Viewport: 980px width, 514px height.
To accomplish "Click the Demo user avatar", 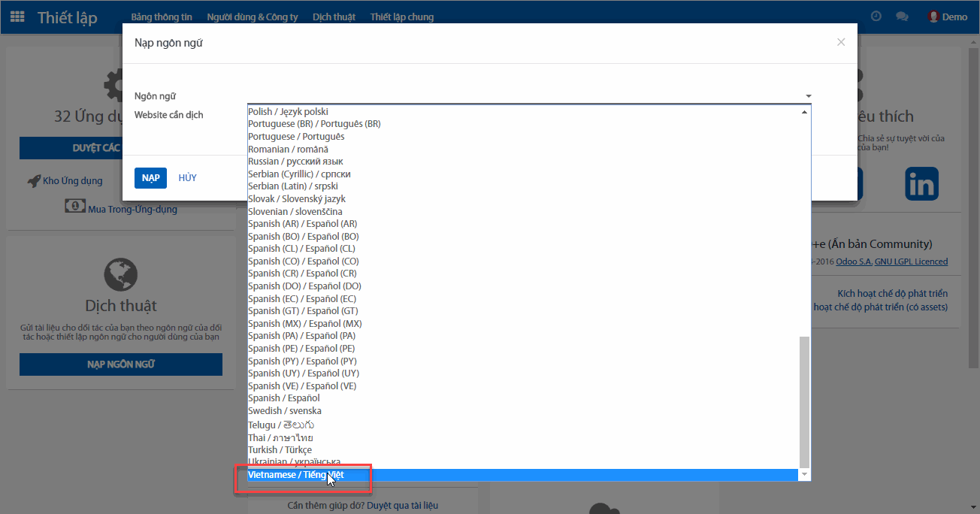I will 933,17.
